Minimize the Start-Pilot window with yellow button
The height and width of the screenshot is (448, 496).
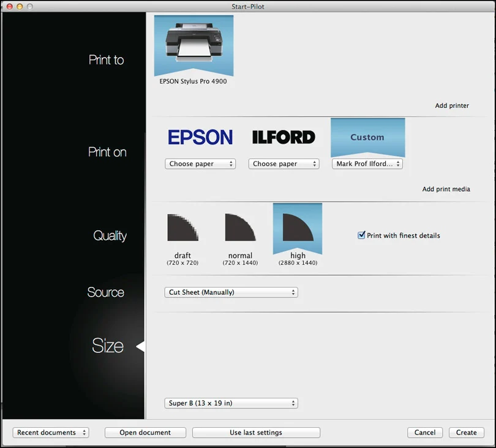(20, 6)
